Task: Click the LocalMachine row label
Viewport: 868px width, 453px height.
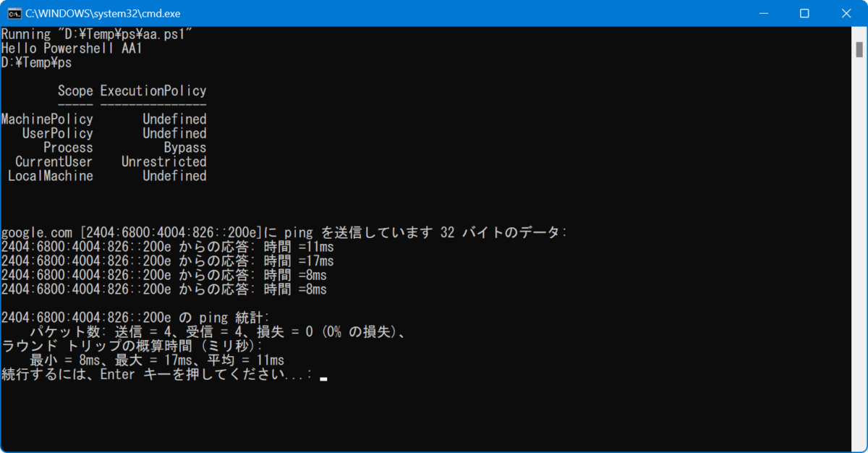Action: [x=51, y=176]
